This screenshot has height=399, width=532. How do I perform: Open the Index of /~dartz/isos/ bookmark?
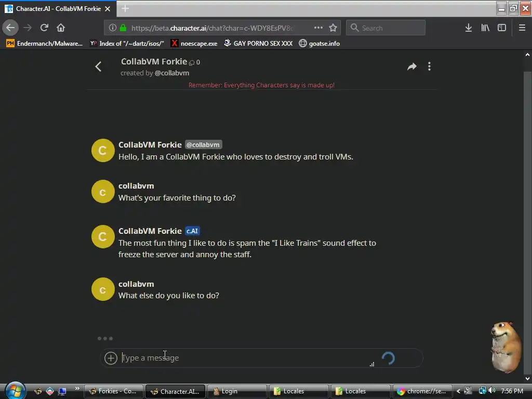point(127,44)
